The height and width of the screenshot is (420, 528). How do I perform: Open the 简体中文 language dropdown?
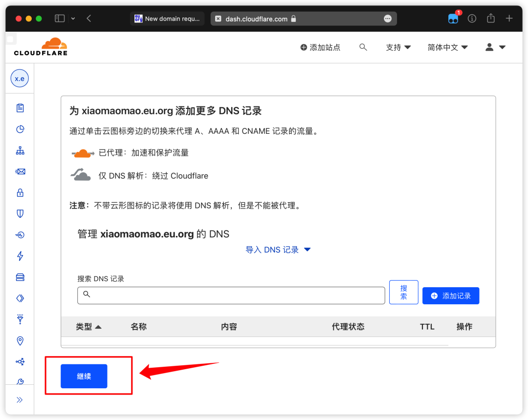pyautogui.click(x=448, y=47)
